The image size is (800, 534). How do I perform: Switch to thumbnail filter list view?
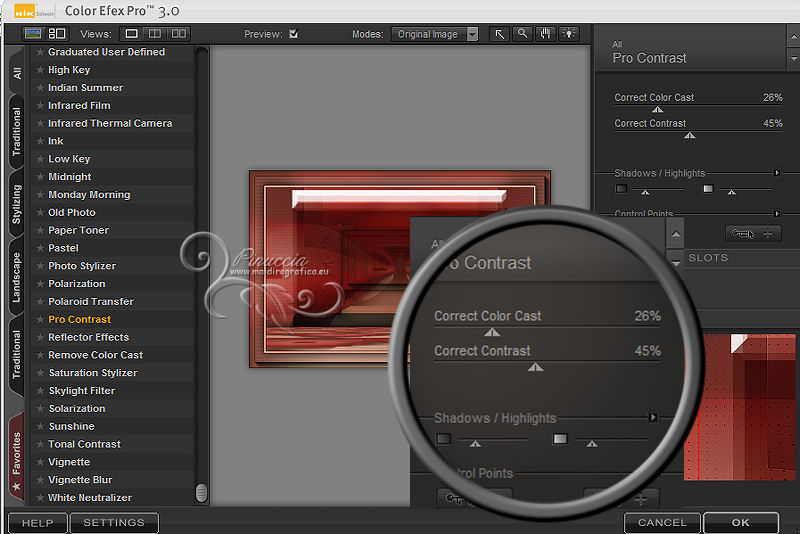[33, 34]
